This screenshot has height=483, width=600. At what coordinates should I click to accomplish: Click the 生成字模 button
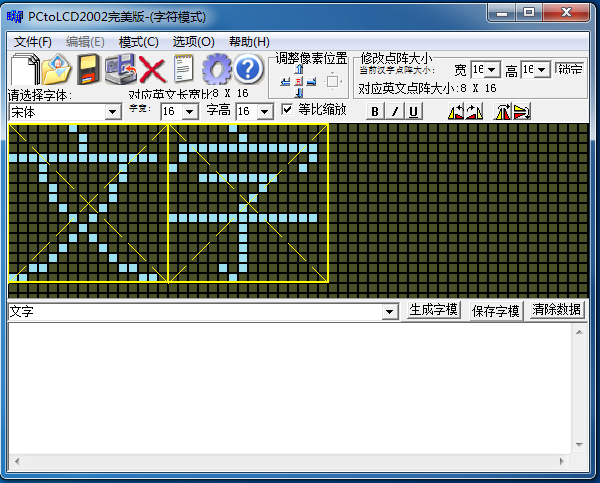[x=433, y=310]
